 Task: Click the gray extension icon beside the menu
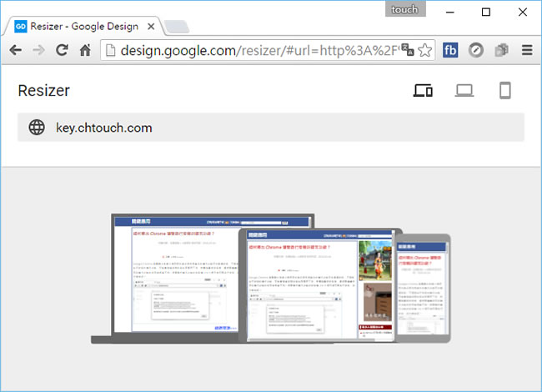[501, 50]
